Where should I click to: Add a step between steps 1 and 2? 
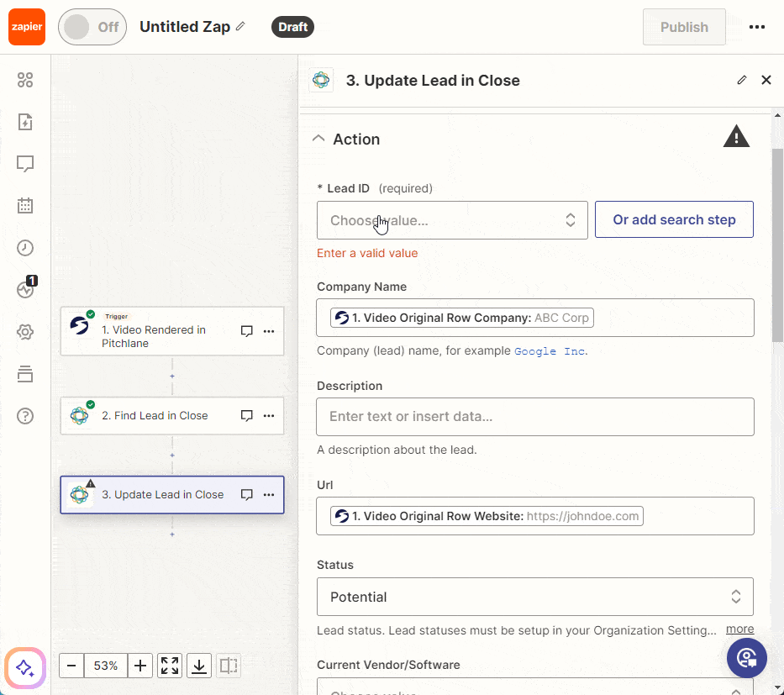172,376
